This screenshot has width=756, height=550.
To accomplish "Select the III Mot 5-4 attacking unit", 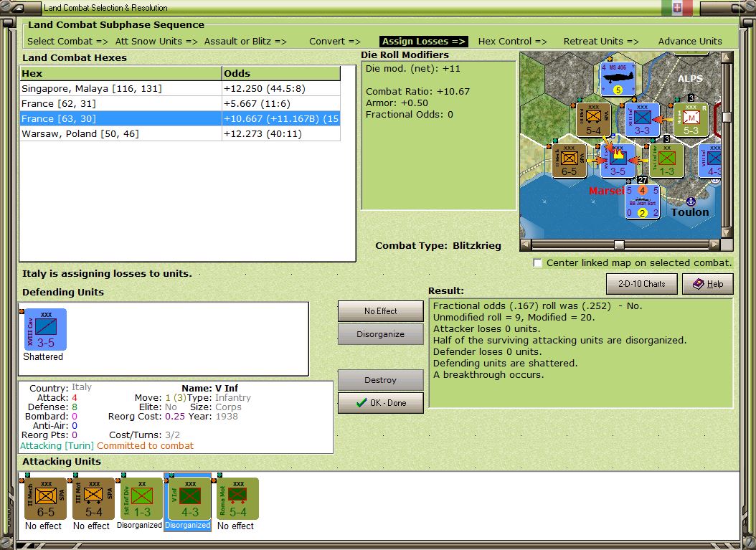I will click(x=93, y=499).
